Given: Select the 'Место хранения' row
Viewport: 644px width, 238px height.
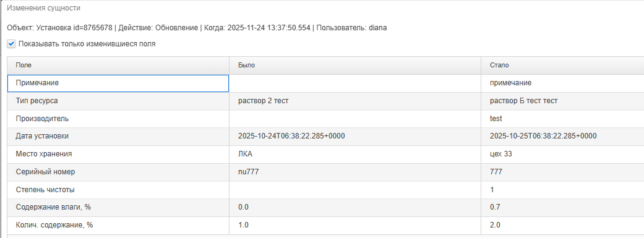Looking at the screenshot, I should click(325, 155).
